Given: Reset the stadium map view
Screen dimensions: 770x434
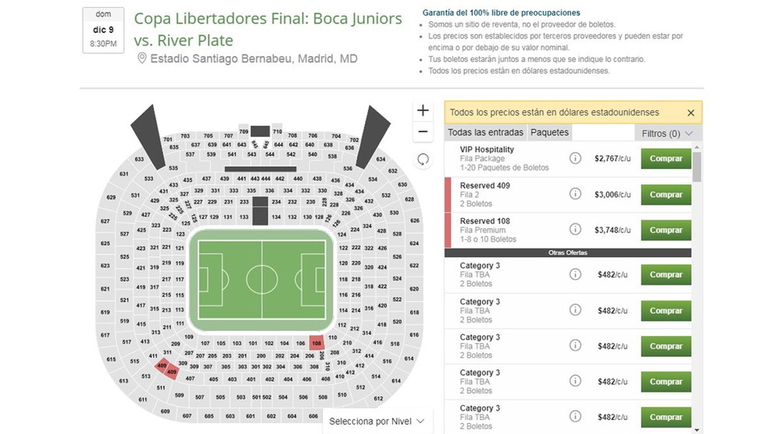Looking at the screenshot, I should point(423,158).
